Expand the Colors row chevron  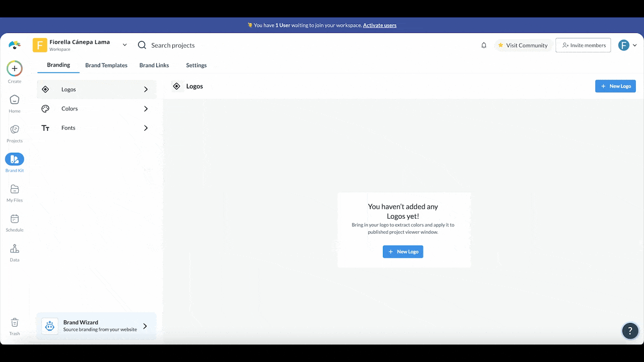[x=146, y=109]
